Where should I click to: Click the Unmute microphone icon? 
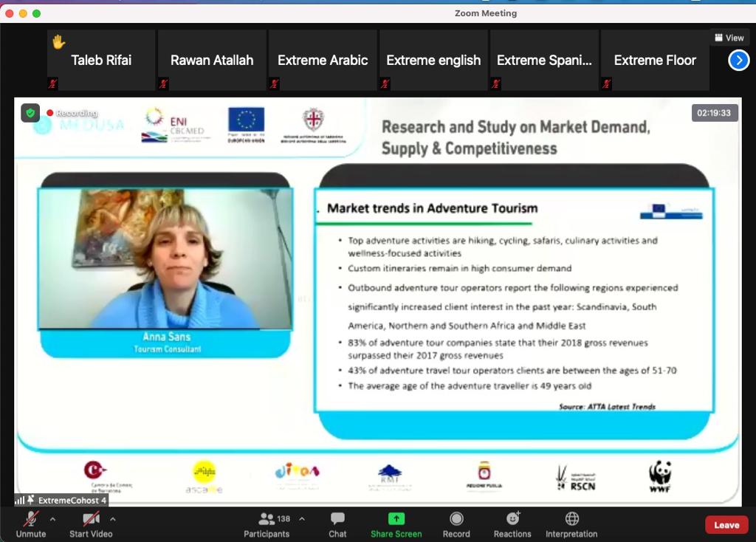(x=30, y=519)
